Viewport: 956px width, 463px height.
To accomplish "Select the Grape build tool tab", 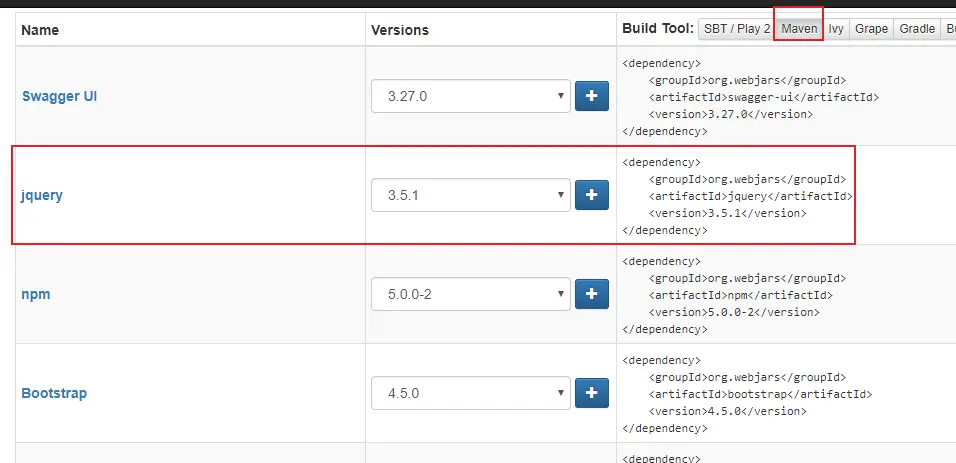I will (871, 29).
